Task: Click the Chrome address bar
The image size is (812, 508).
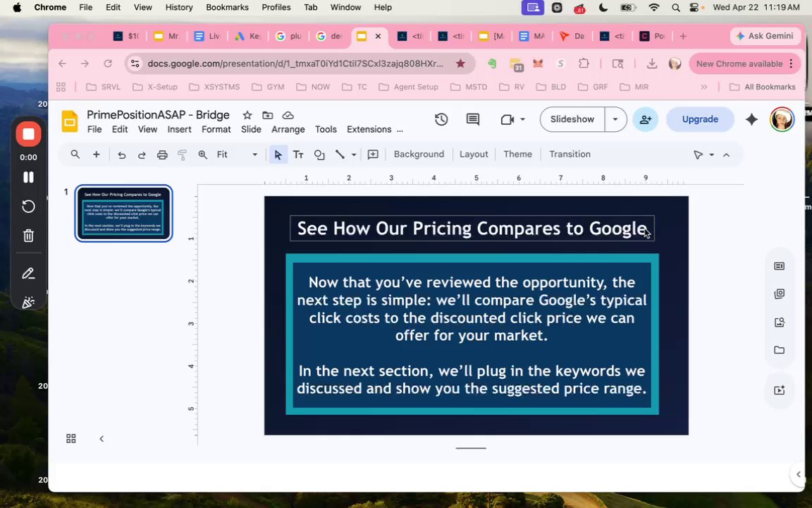Action: [x=295, y=64]
